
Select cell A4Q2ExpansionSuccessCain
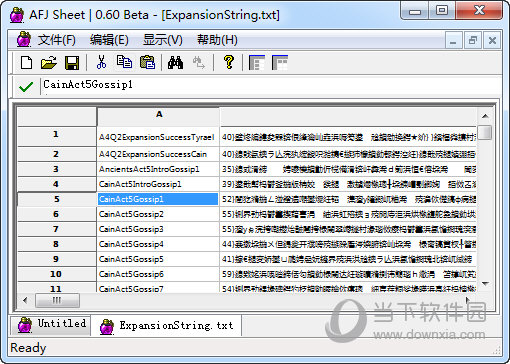click(158, 154)
